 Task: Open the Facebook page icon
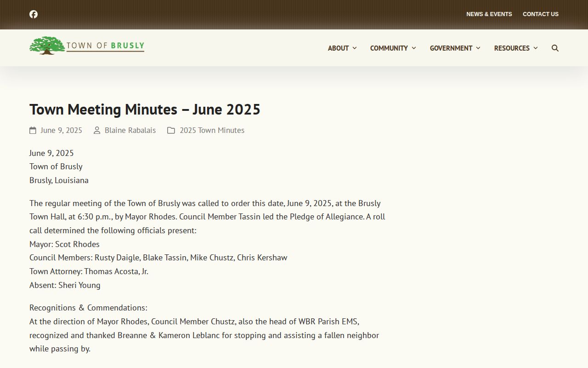(34, 14)
